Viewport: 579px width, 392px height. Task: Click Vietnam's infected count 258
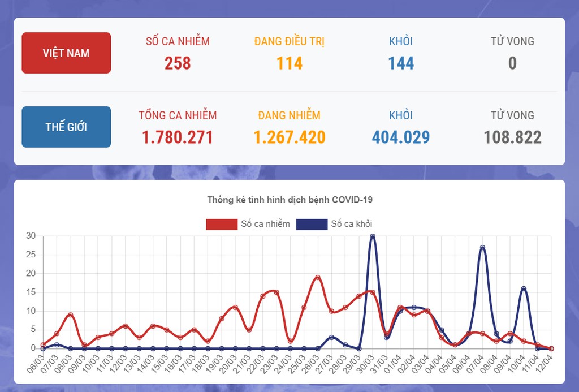point(178,63)
